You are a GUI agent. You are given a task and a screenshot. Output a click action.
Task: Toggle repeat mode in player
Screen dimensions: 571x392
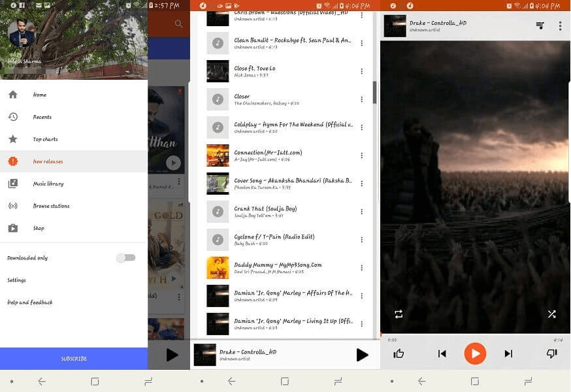coord(399,314)
